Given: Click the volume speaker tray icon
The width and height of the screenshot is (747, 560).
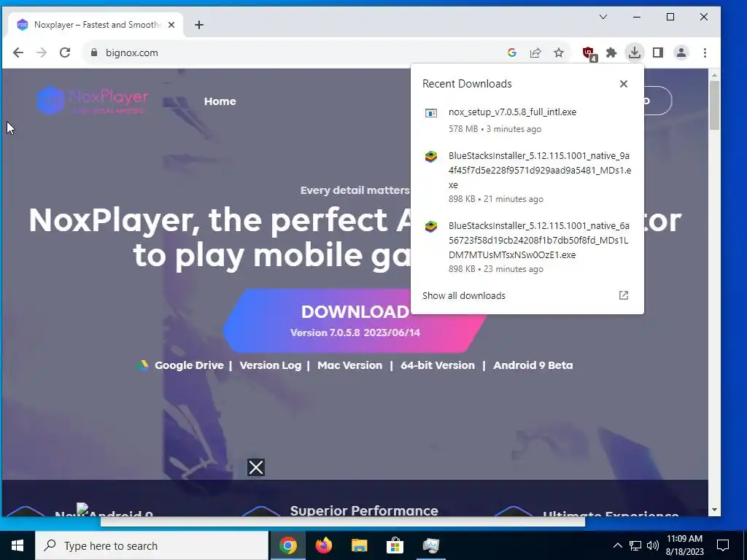Looking at the screenshot, I should (x=653, y=545).
